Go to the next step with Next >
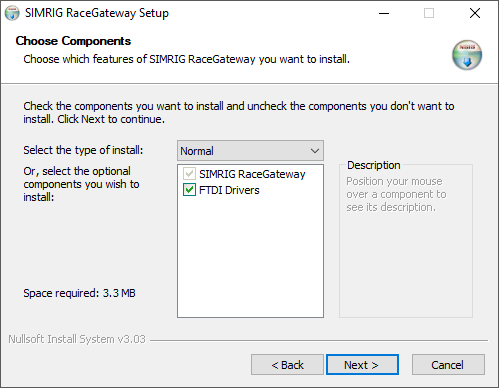 (362, 365)
